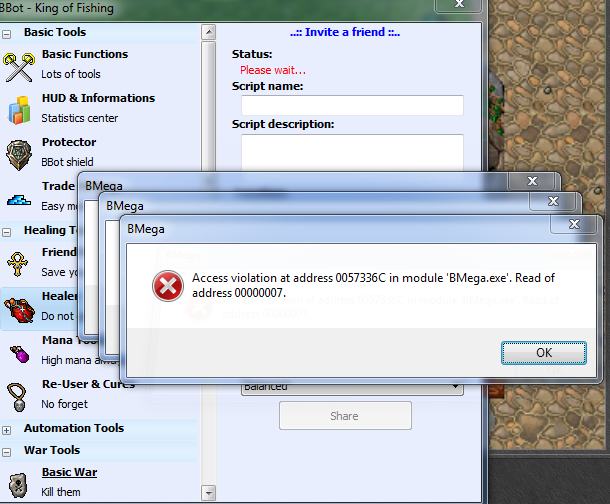Open the Mana Tools potion icon

(x=20, y=352)
